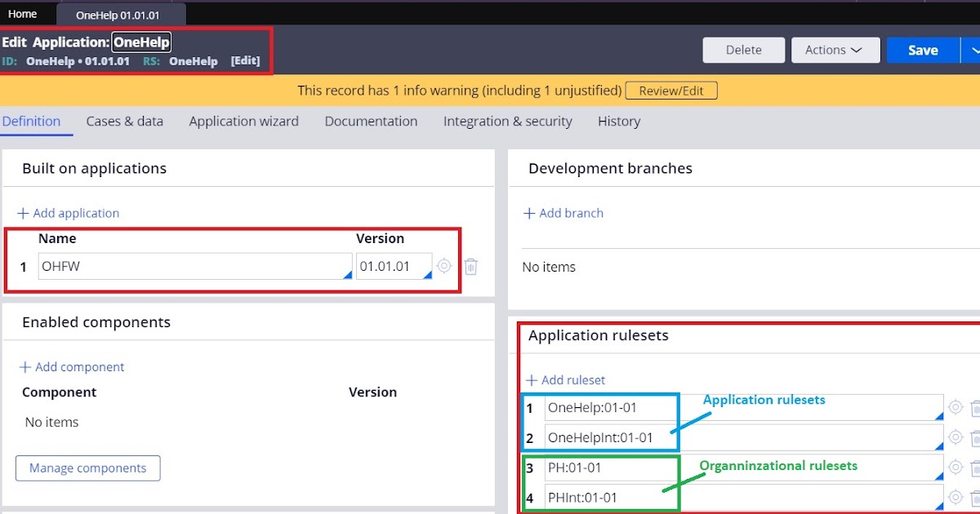Click Edit next to the OneHelp ruleset
Screen dimensions: 980x514
pyautogui.click(x=245, y=60)
